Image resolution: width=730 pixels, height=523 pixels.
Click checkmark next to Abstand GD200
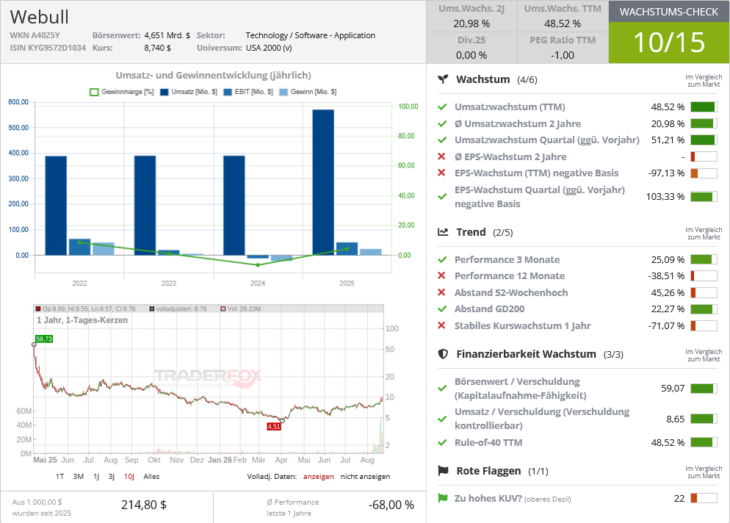pos(442,309)
